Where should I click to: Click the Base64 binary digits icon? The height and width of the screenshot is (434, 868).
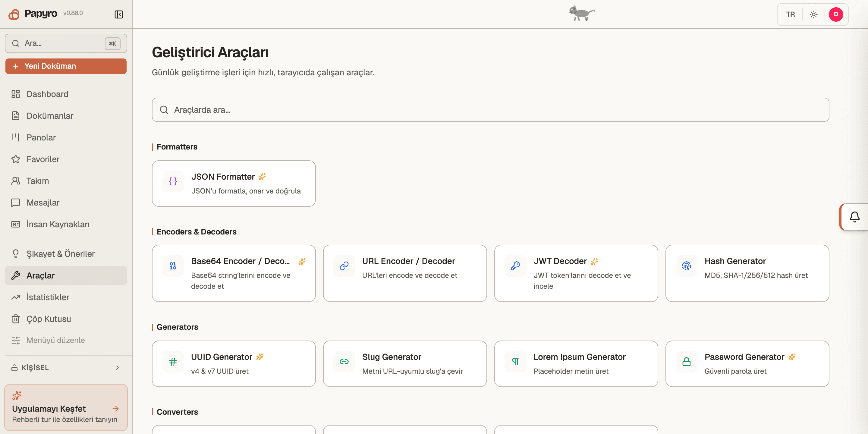tap(173, 266)
